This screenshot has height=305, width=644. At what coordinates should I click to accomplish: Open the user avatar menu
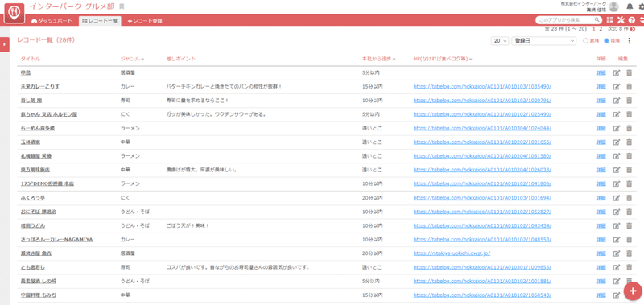[613, 6]
